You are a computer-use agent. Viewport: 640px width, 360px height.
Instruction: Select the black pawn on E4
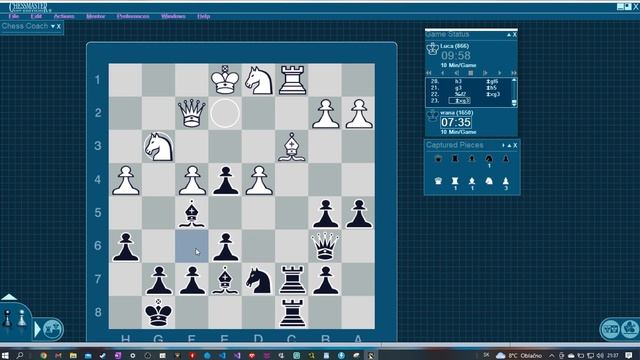click(x=225, y=180)
